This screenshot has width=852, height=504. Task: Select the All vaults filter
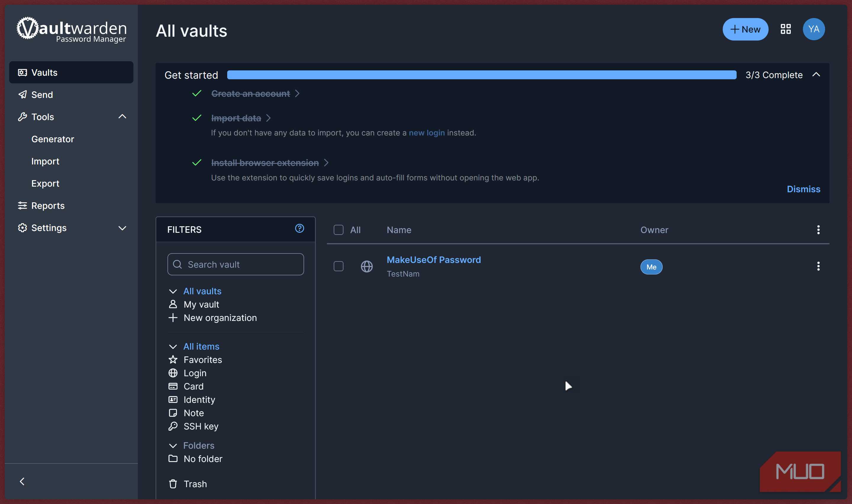202,291
